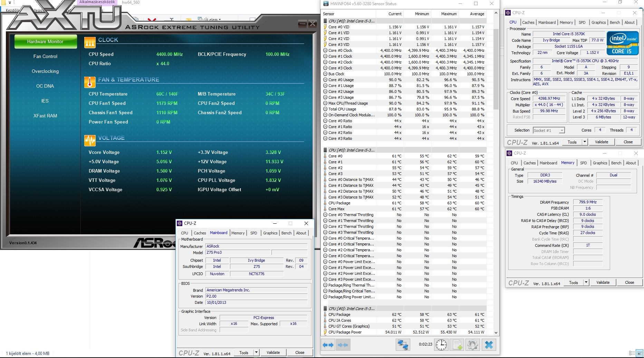Open the Tools dropdown arrow in CPU-Z Memory window

click(x=586, y=282)
